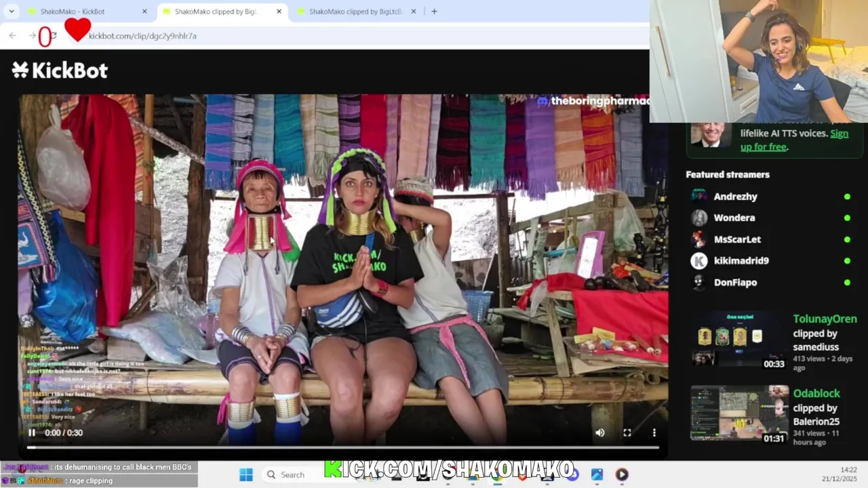Screen dimensions: 868x488
Task: Open the Windows Start menu
Action: [x=246, y=474]
